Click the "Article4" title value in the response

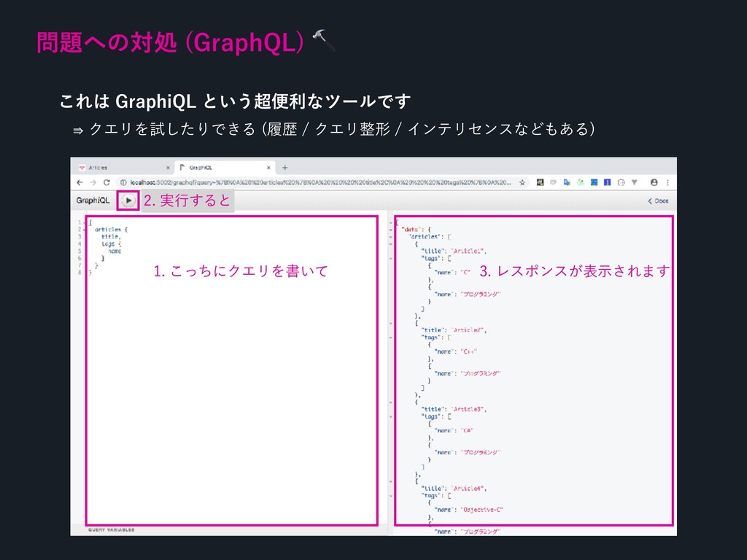pyautogui.click(x=469, y=489)
